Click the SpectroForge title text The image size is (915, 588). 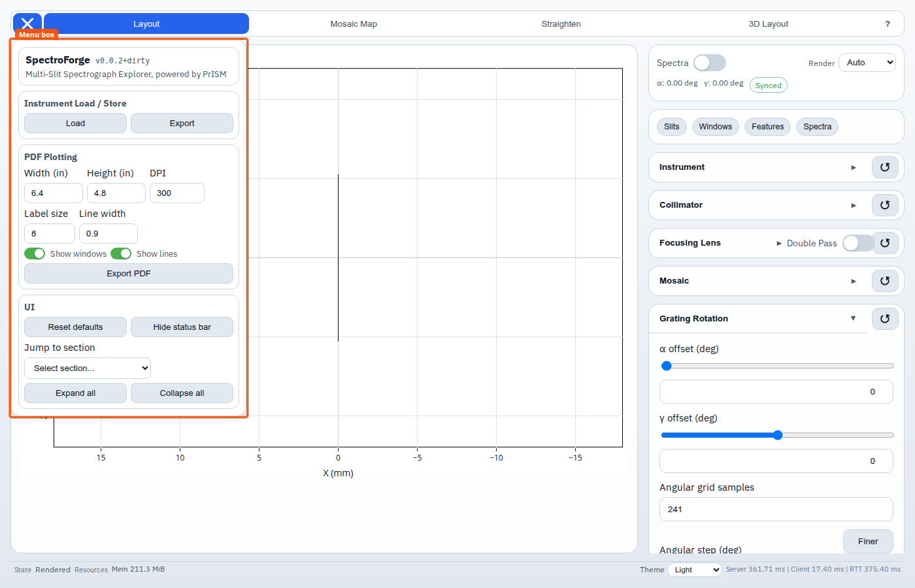pos(58,60)
